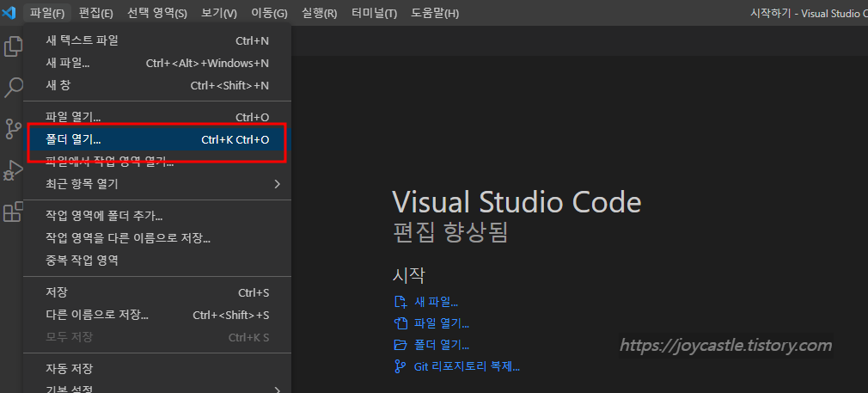
Task: Click the 새 파일... link under 시작
Action: click(437, 302)
